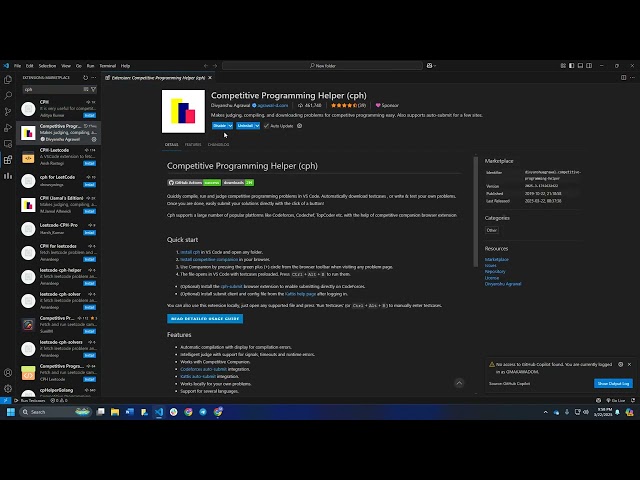The image size is (640, 480).
Task: Open the Help menu
Action: pyautogui.click(x=125, y=66)
